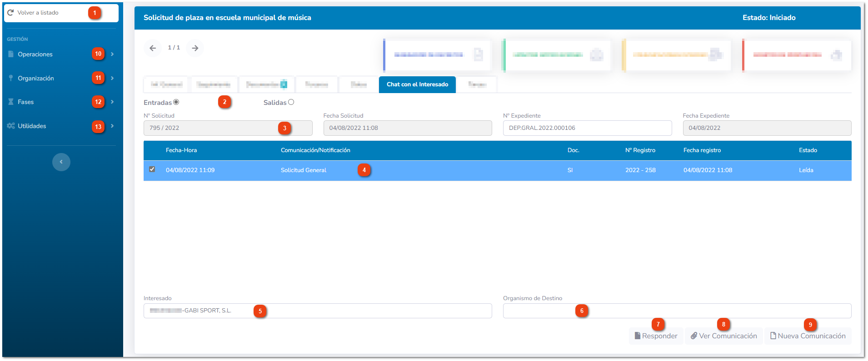
Task: Click 04/08/2022 11:09 cell
Action: 190,170
